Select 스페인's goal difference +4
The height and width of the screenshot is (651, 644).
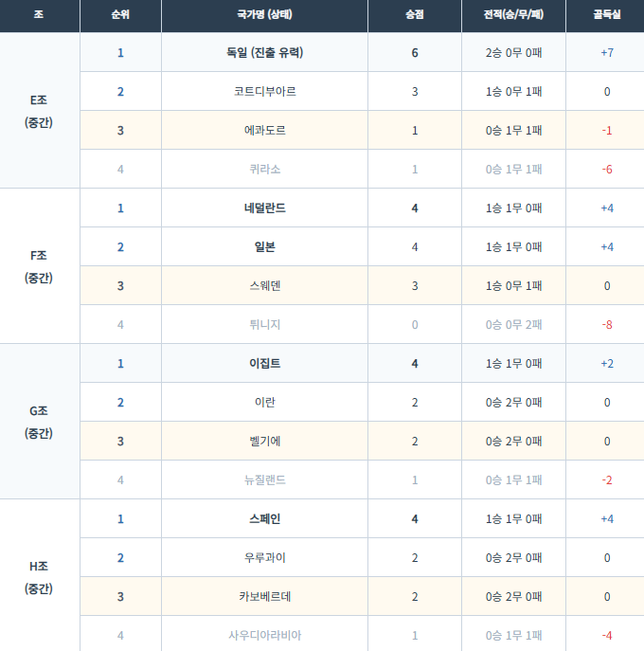point(607,519)
